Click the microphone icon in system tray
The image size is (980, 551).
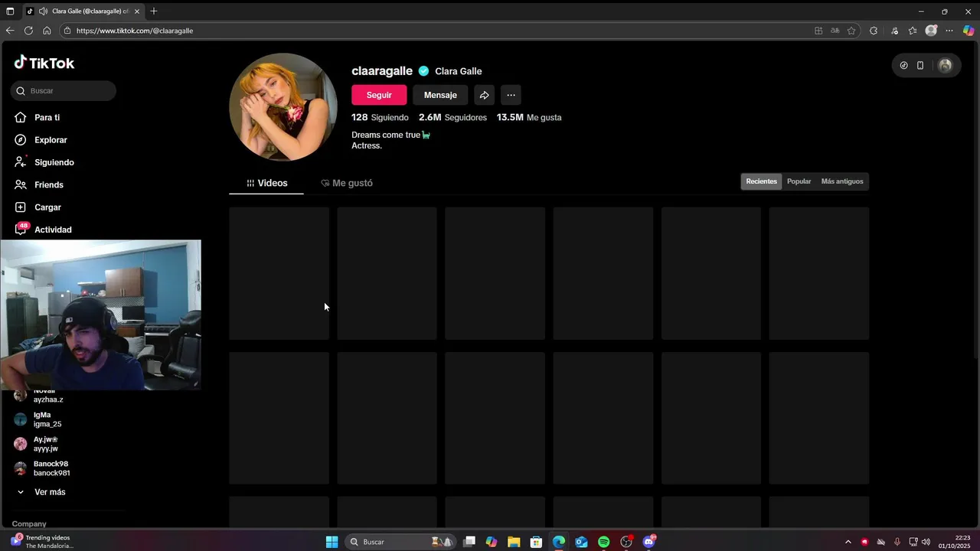(x=897, y=542)
